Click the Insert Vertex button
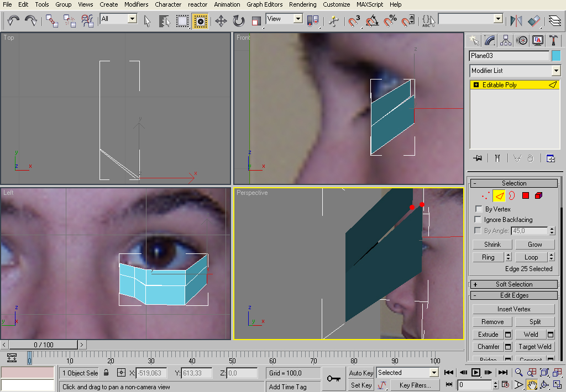The height and width of the screenshot is (392, 566). tap(513, 309)
